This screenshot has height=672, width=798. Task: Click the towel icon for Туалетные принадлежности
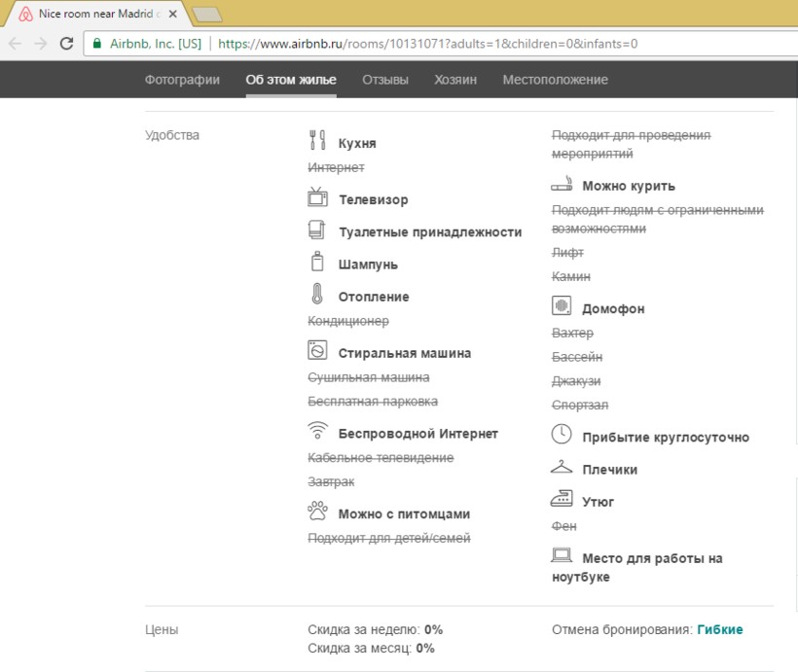pyautogui.click(x=316, y=230)
